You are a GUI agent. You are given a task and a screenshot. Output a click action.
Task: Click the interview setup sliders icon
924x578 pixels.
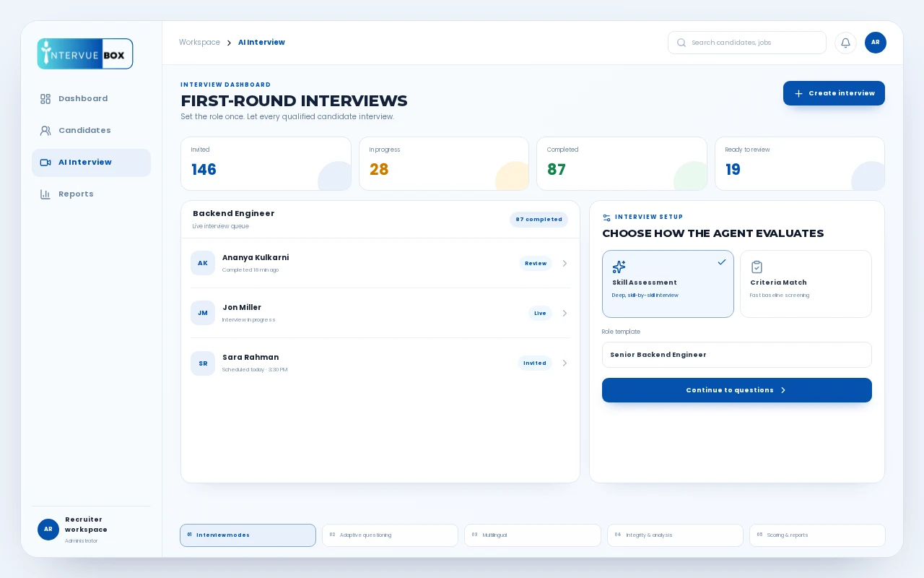(606, 217)
